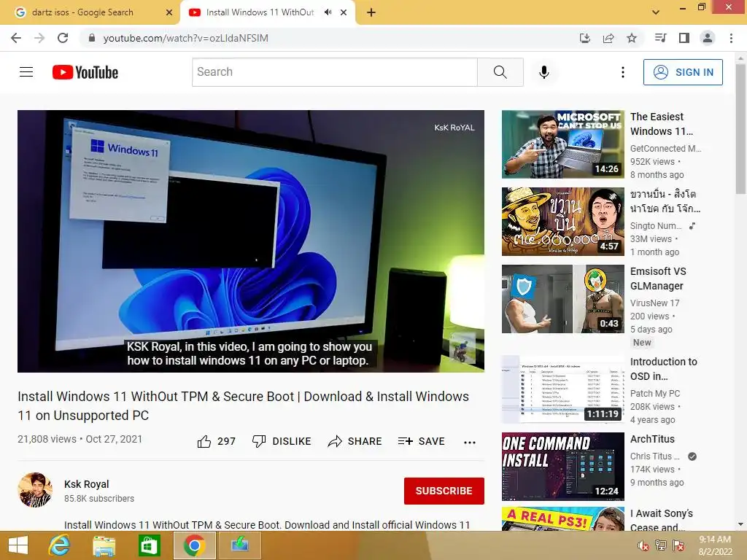747x560 pixels.
Task: Open Chrome media controls icon
Action: (x=660, y=38)
